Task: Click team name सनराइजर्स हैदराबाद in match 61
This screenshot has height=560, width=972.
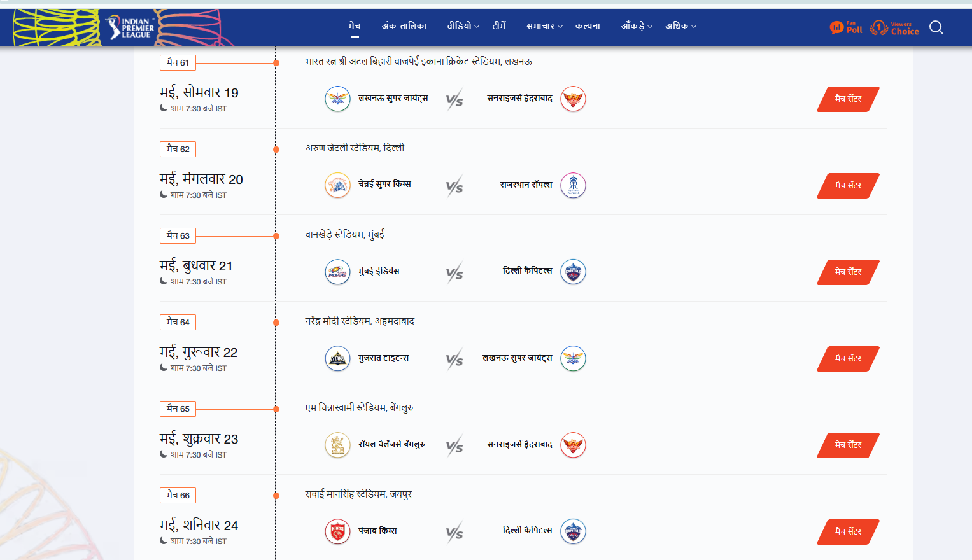Action: pyautogui.click(x=519, y=98)
